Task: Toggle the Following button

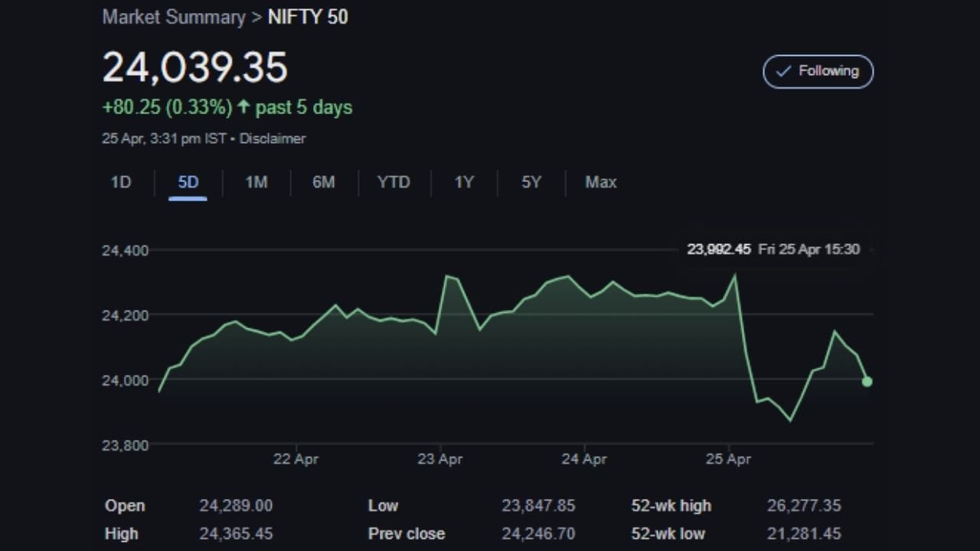Action: click(x=818, y=71)
